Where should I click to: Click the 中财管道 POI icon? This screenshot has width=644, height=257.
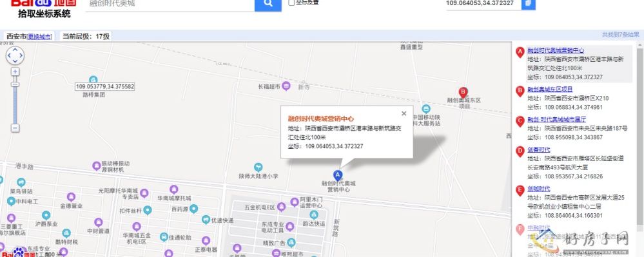point(98,222)
